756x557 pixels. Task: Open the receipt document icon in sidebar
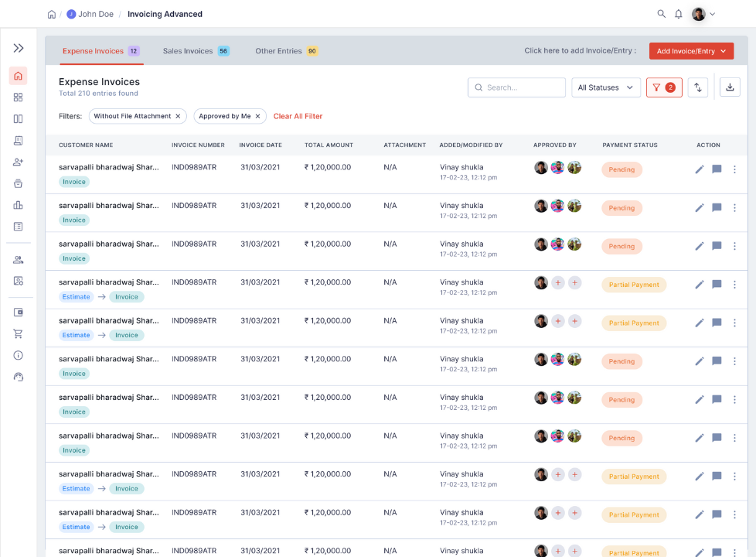click(x=19, y=141)
